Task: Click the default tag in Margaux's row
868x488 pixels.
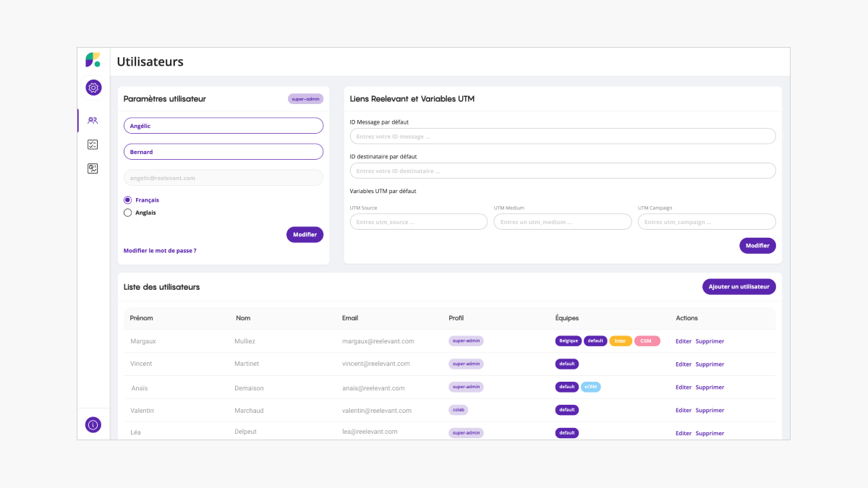Action: coord(595,341)
